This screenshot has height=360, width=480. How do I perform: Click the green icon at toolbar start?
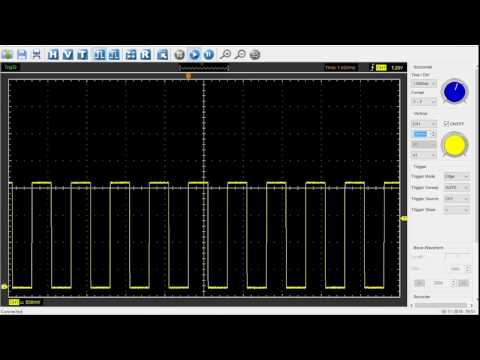tap(7, 54)
